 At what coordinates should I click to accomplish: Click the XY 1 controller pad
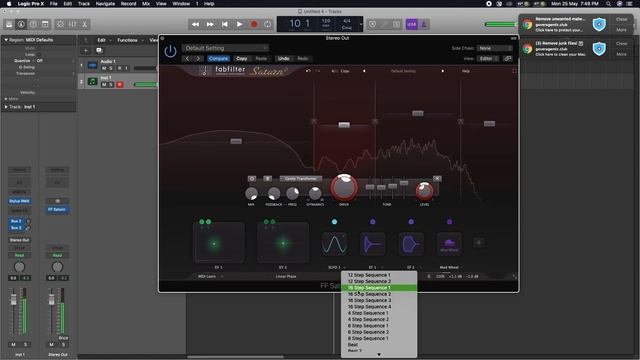219,243
